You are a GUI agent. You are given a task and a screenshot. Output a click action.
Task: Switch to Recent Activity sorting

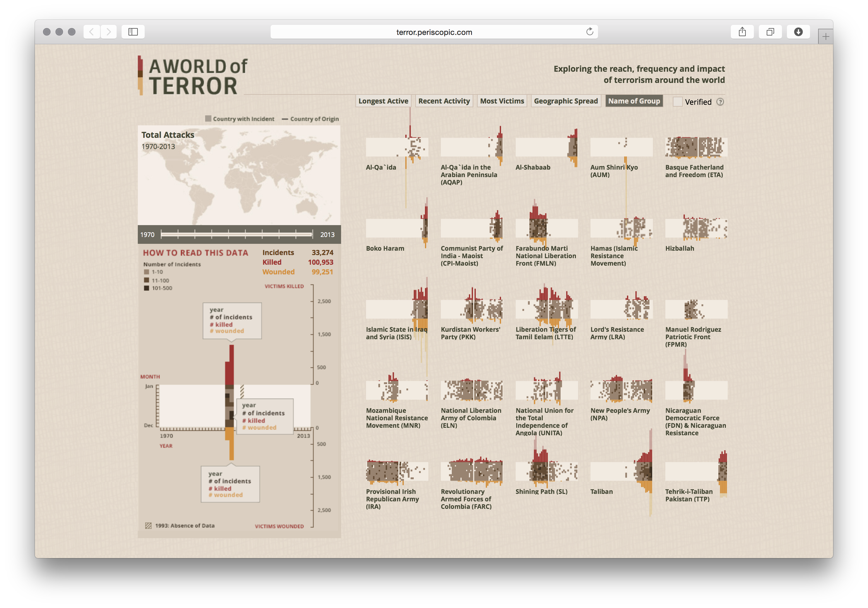coord(444,101)
